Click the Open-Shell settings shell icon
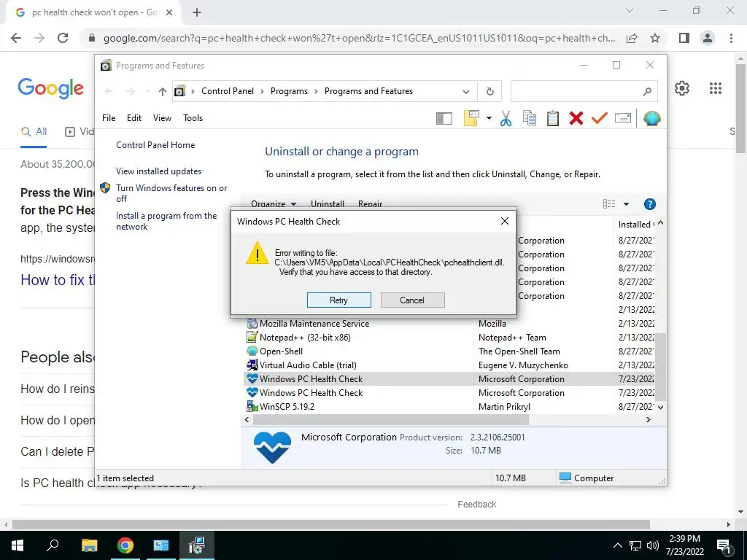This screenshot has width=747, height=560. [651, 118]
